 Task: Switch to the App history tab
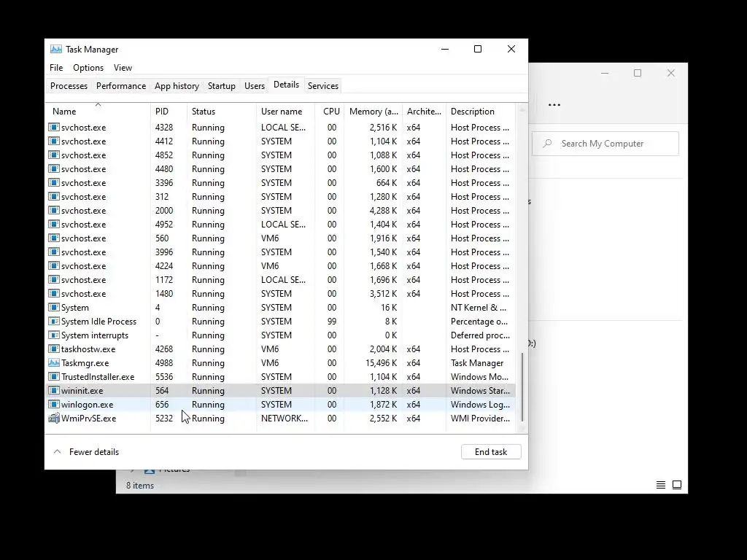[x=177, y=86]
